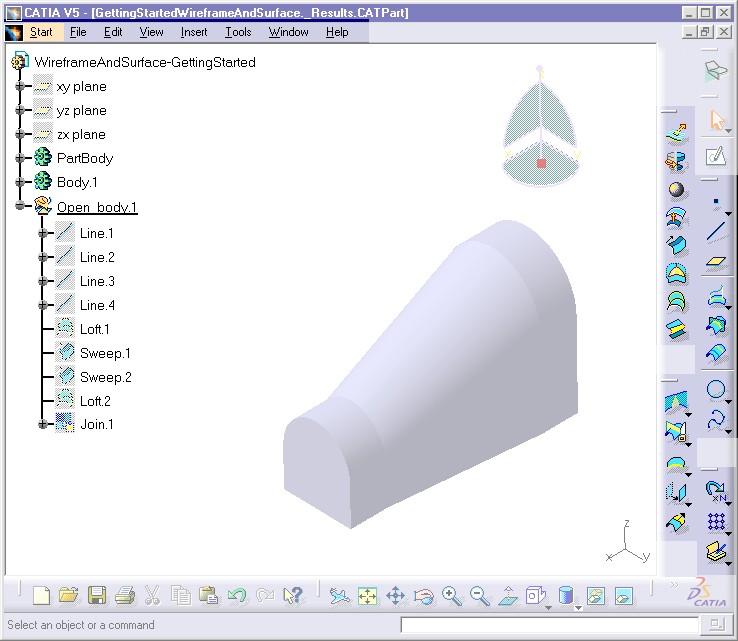Expand the Line.1 tree node
This screenshot has height=641, width=738.
(x=43, y=234)
